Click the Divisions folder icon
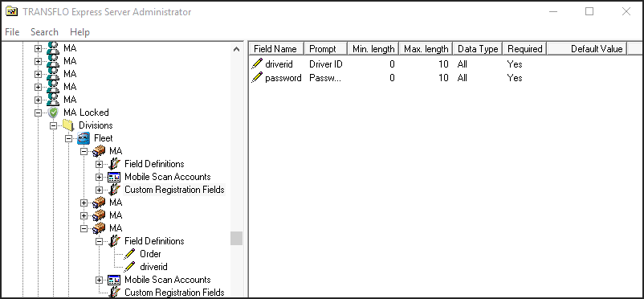 coord(68,125)
